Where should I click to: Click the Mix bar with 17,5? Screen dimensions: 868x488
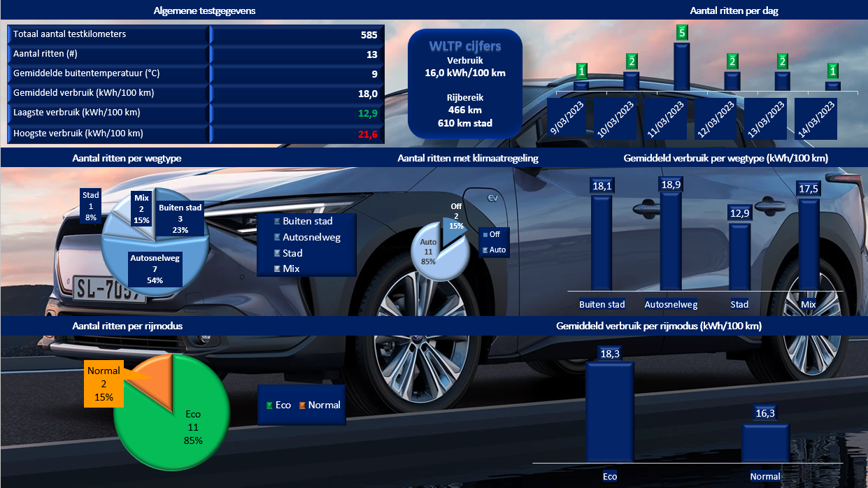809,244
